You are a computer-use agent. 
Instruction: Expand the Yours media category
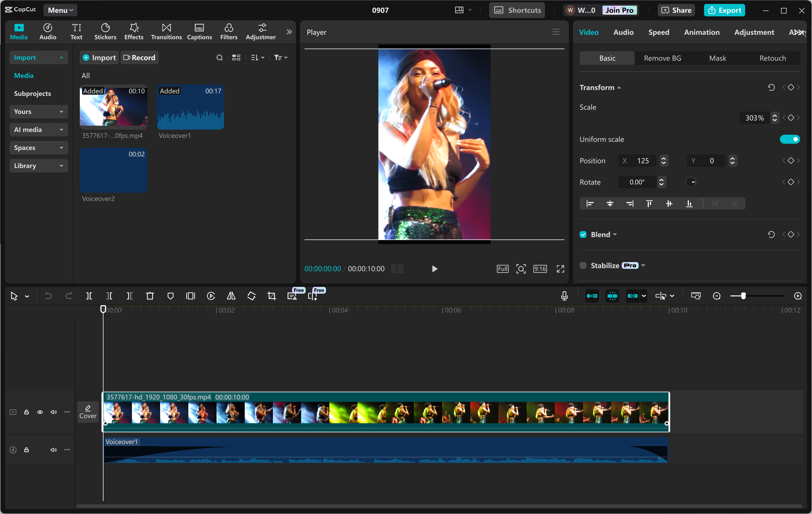[38, 112]
